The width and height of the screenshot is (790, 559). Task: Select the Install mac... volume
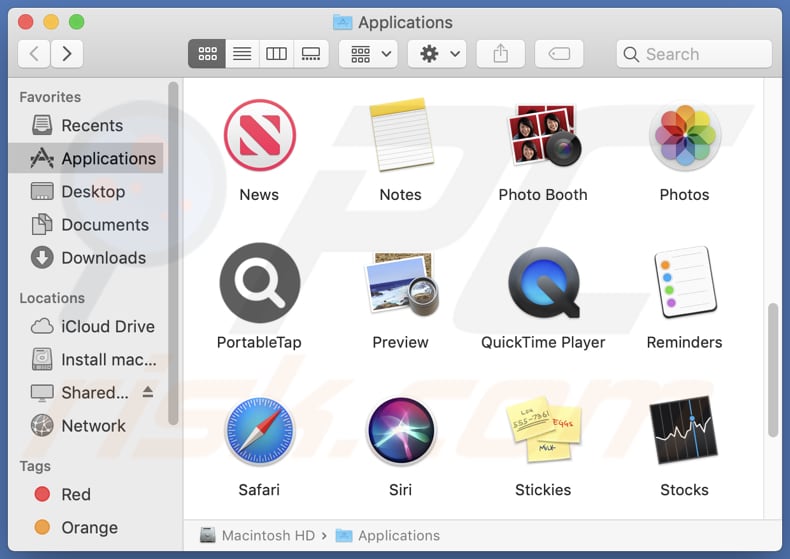click(x=86, y=360)
